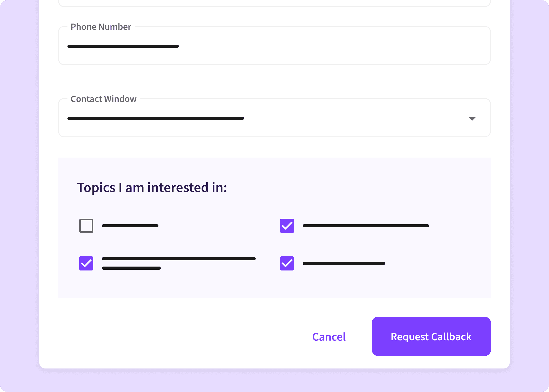The width and height of the screenshot is (549, 392).
Task: Click the dropdown arrow in Contact Window field
Action: 472,118
